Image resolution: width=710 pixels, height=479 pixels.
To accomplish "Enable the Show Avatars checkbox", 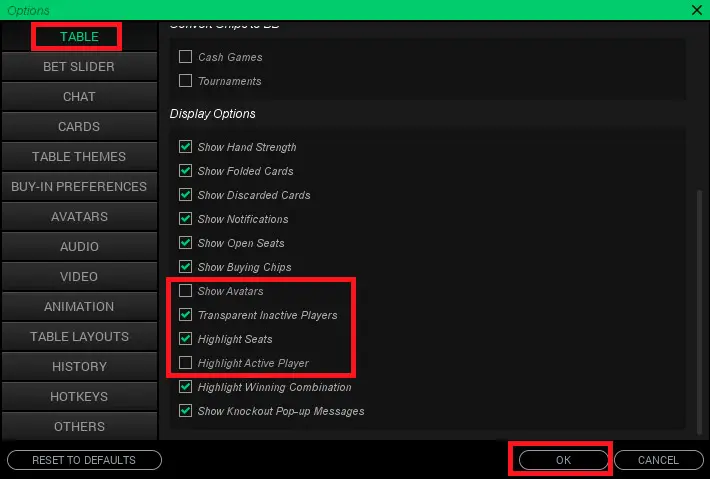I will click(x=185, y=291).
